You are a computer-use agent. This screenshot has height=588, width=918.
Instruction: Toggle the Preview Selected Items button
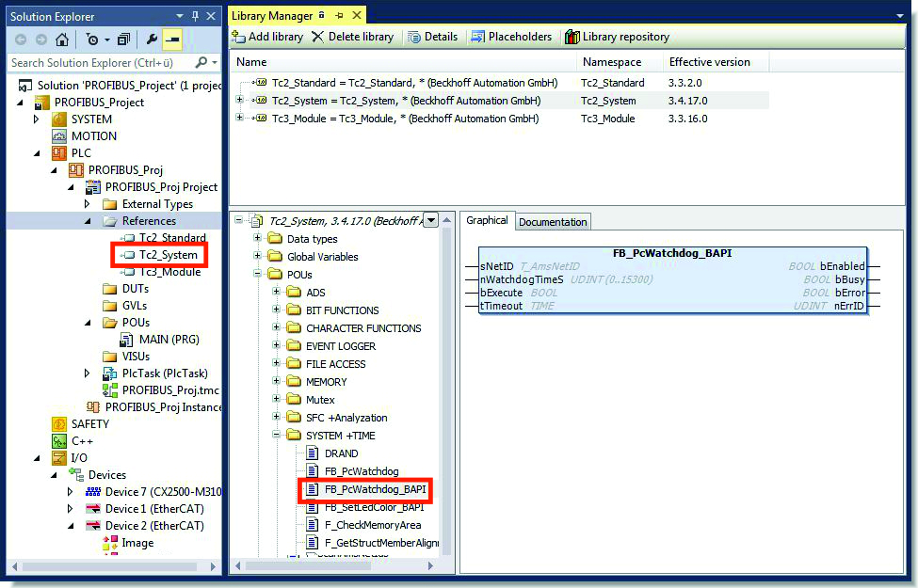172,40
